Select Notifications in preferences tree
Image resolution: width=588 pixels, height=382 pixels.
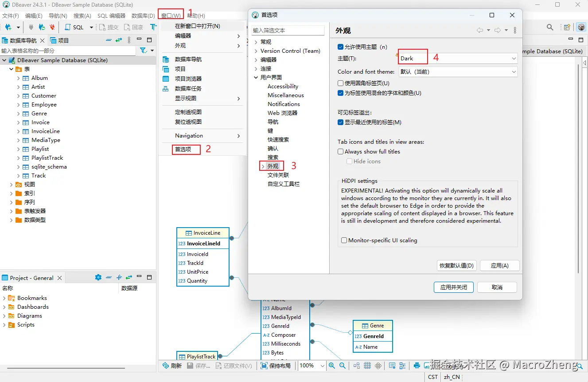284,104
